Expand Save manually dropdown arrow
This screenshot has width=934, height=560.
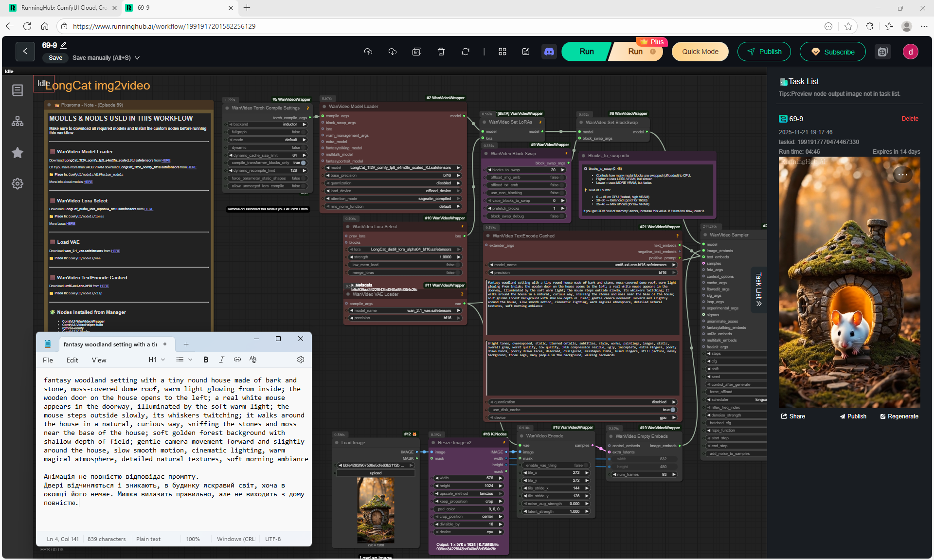click(137, 58)
